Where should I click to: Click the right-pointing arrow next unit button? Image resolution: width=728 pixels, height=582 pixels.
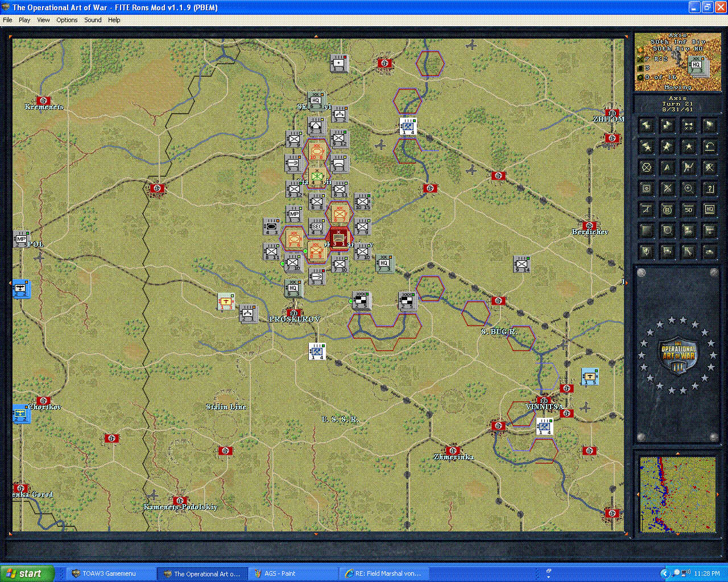click(x=667, y=125)
